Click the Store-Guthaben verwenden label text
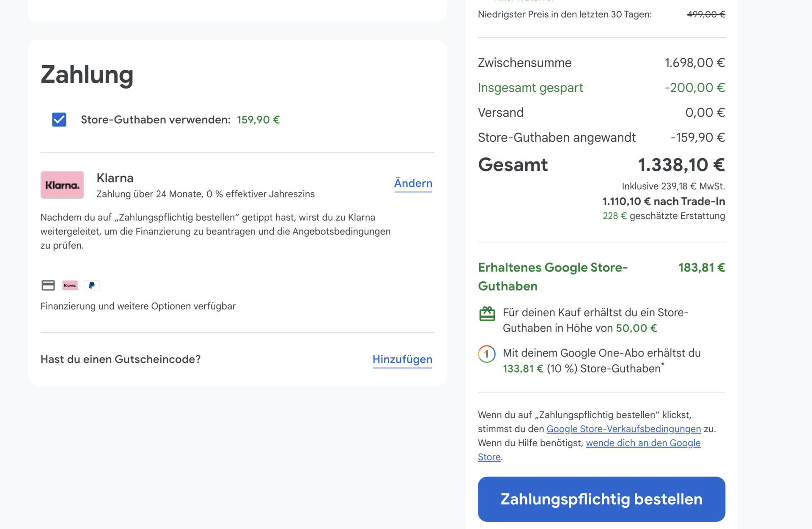Viewport: 812px width, 529px height. pyautogui.click(x=155, y=120)
